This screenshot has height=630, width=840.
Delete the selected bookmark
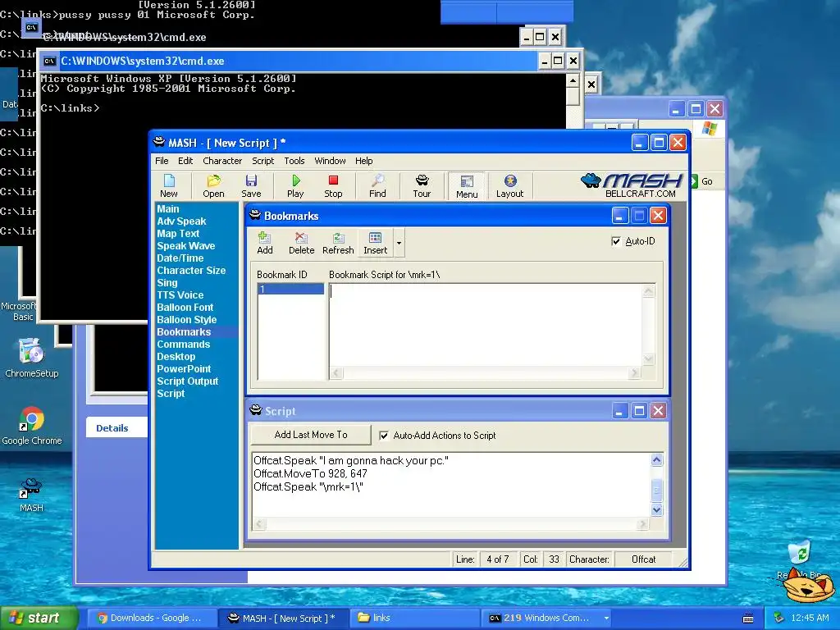pos(301,243)
